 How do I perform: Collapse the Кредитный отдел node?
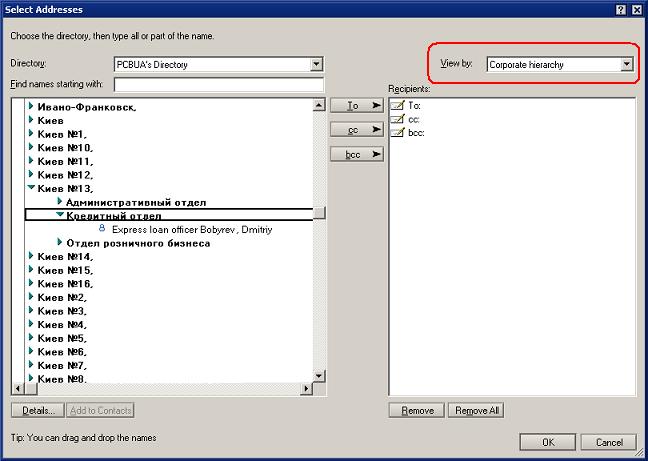point(60,215)
